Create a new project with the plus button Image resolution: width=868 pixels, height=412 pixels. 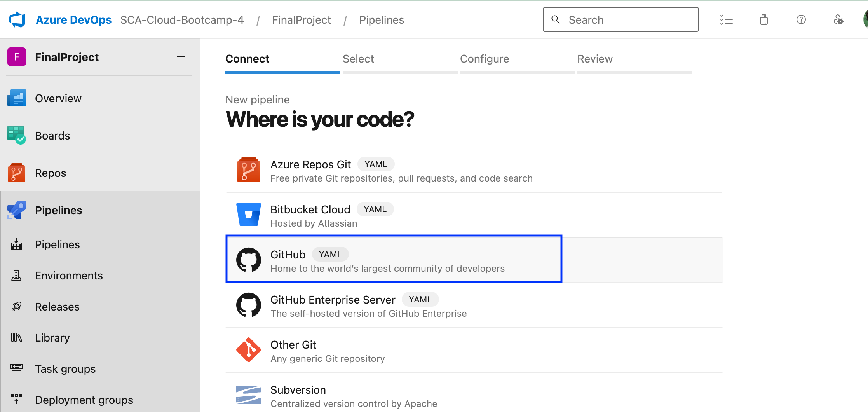181,56
